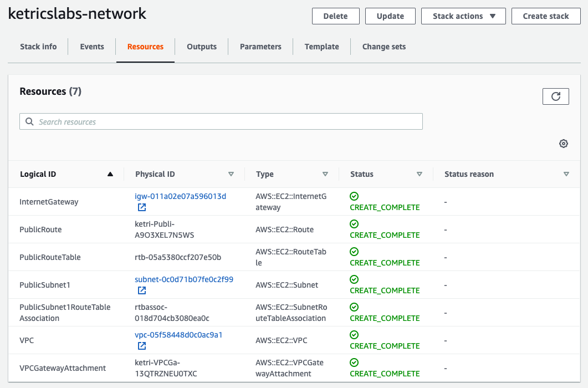Open the PublicSubnet1 external link icon
Viewport: 588px width, 388px height.
coord(142,290)
